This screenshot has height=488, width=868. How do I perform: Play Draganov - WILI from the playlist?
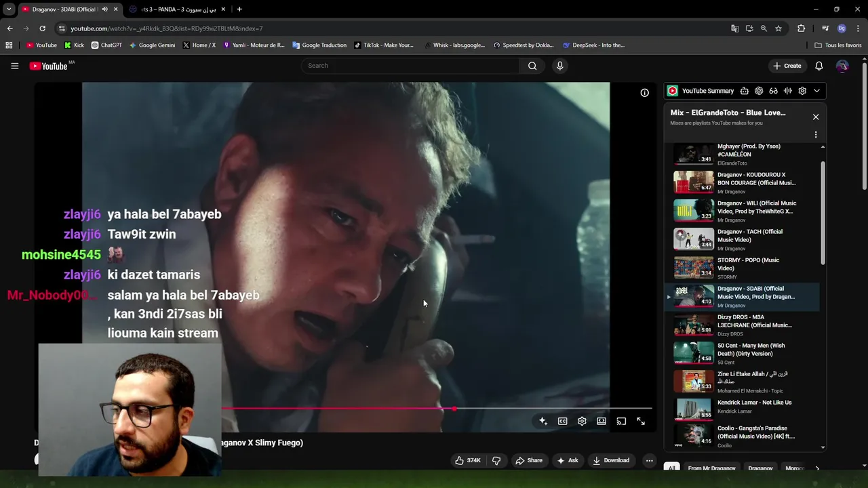coord(742,211)
